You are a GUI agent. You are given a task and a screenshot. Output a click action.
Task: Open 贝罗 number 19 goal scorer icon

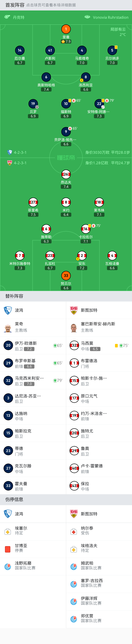[x=33, y=104]
